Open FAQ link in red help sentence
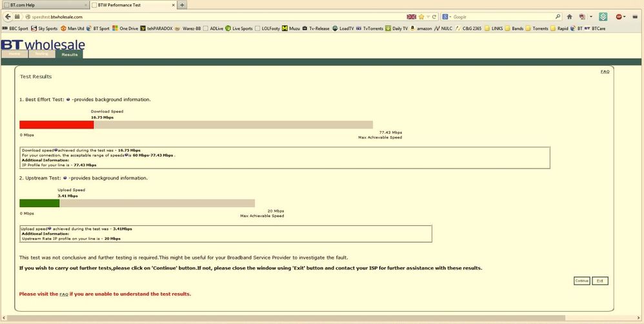This screenshot has width=644, height=324. (64, 294)
